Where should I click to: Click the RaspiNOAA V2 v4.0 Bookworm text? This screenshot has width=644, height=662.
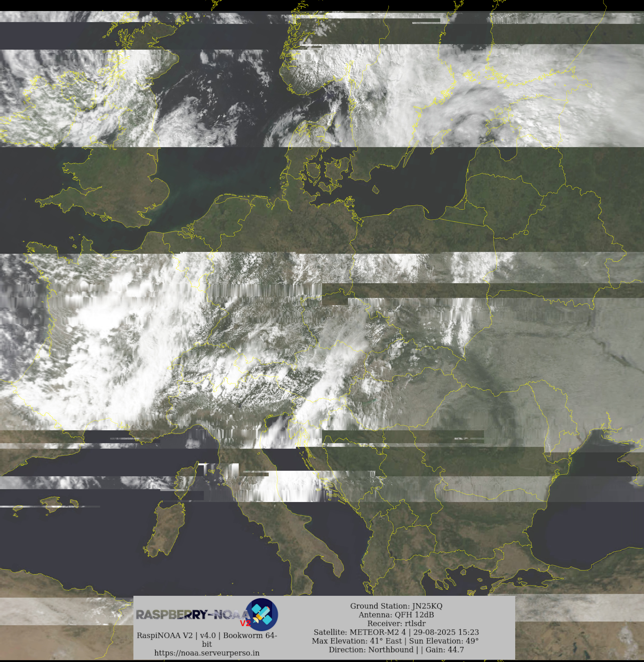coord(207,635)
